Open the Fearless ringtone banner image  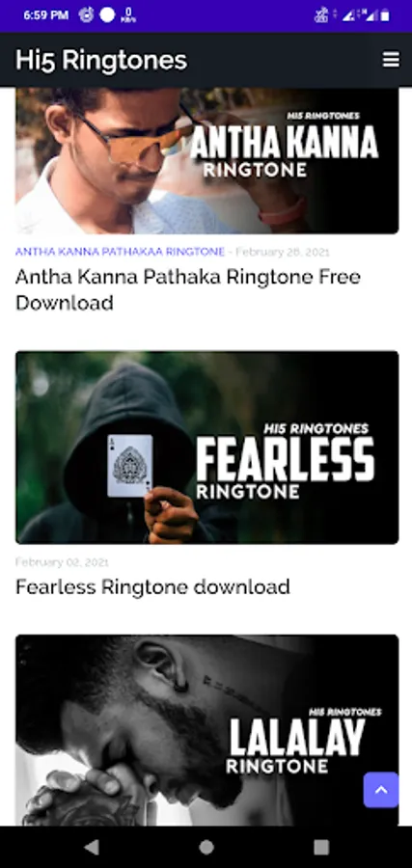(x=206, y=448)
